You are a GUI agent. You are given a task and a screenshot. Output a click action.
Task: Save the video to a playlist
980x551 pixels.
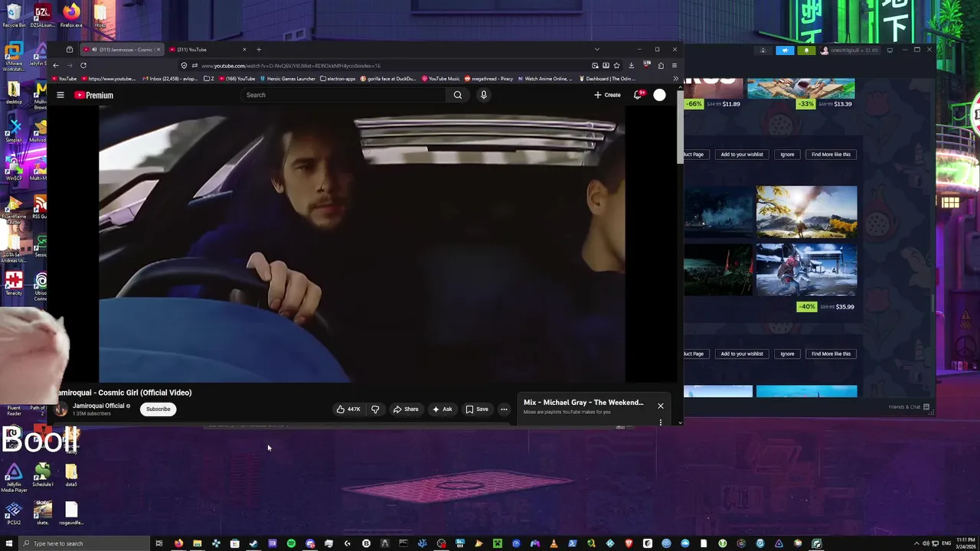477,409
